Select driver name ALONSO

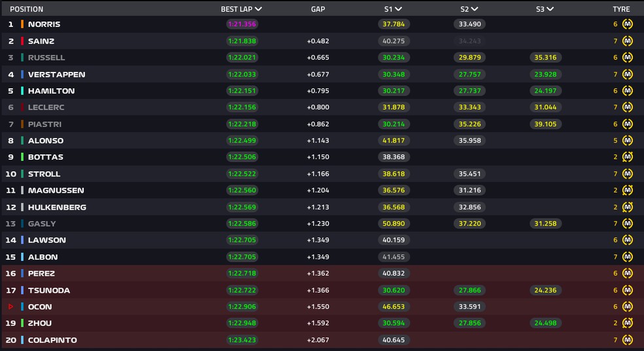click(46, 141)
